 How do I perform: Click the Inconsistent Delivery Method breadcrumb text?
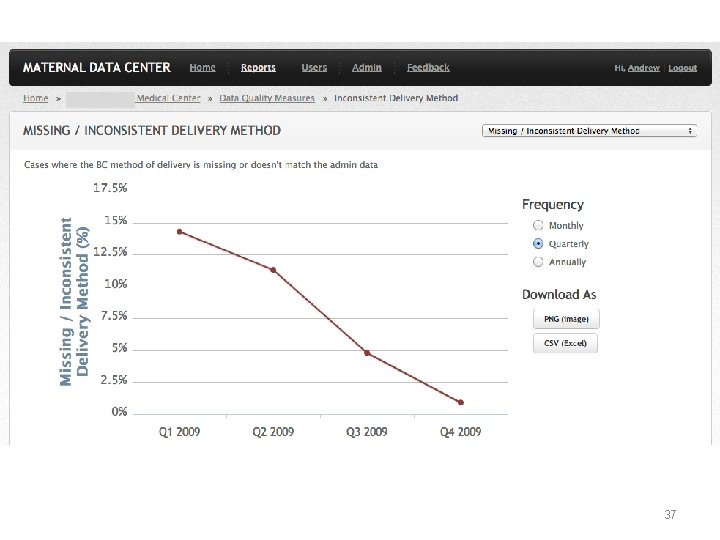click(396, 98)
